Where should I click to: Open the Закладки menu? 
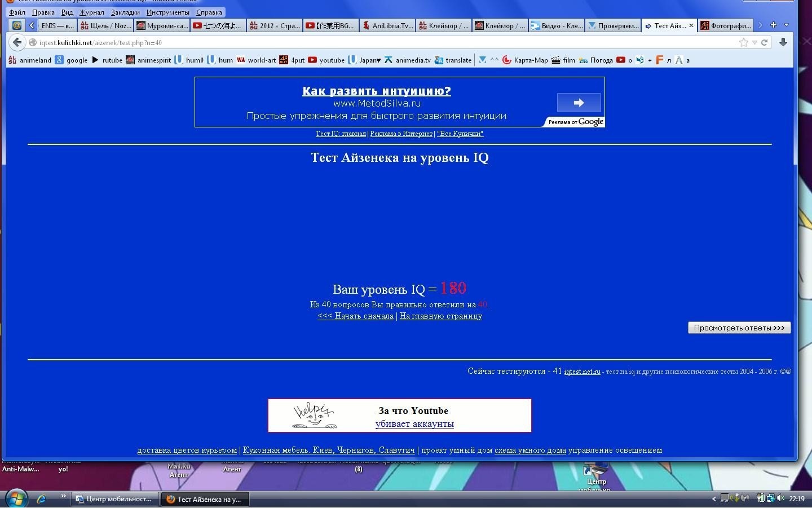125,12
